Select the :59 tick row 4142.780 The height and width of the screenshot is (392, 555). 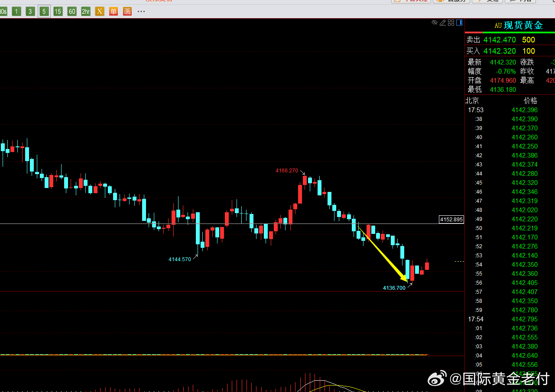pyautogui.click(x=510, y=310)
